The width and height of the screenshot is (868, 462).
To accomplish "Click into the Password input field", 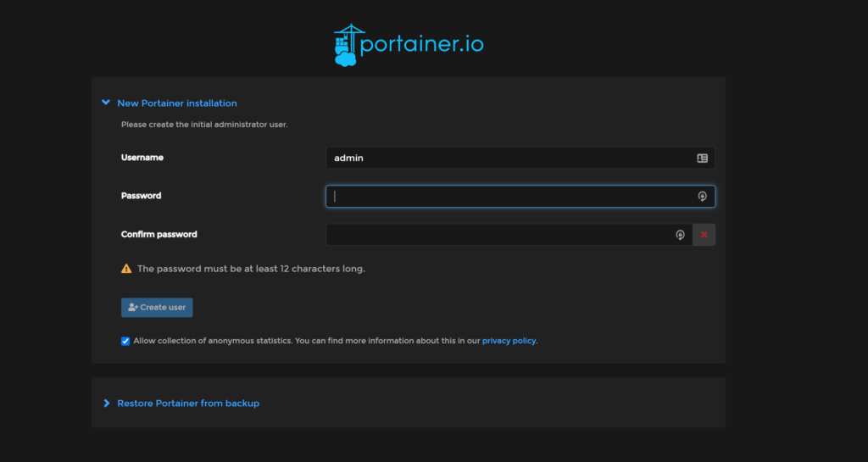I will [x=520, y=197].
